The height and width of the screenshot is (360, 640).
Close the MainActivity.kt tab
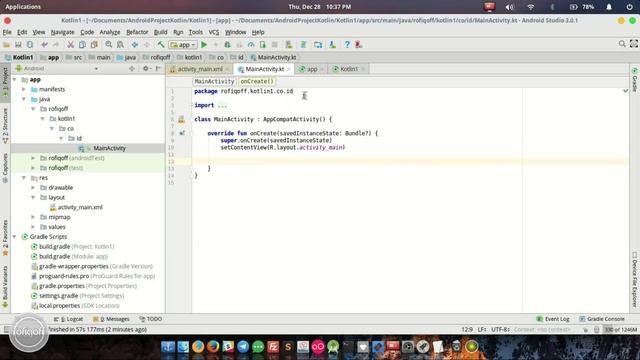289,69
